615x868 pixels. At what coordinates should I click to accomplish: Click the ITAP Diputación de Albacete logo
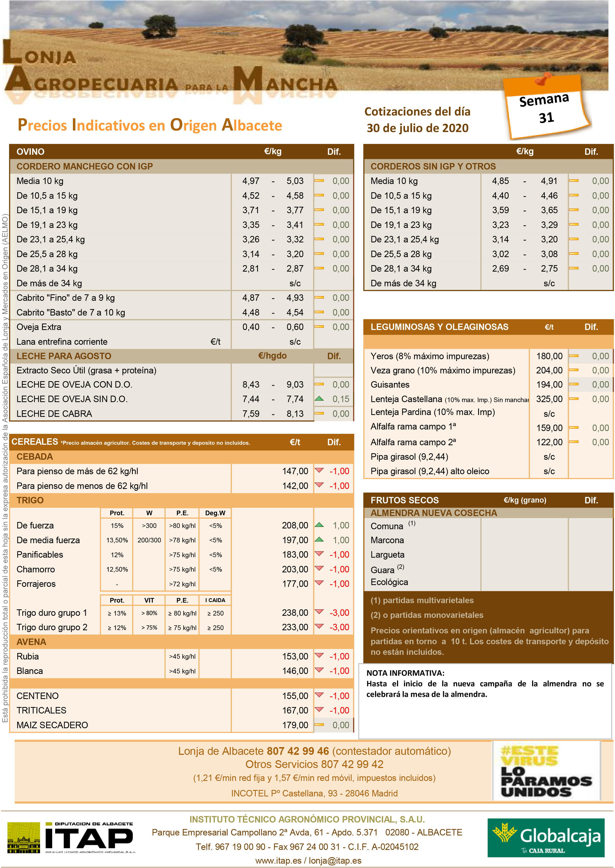71,837
